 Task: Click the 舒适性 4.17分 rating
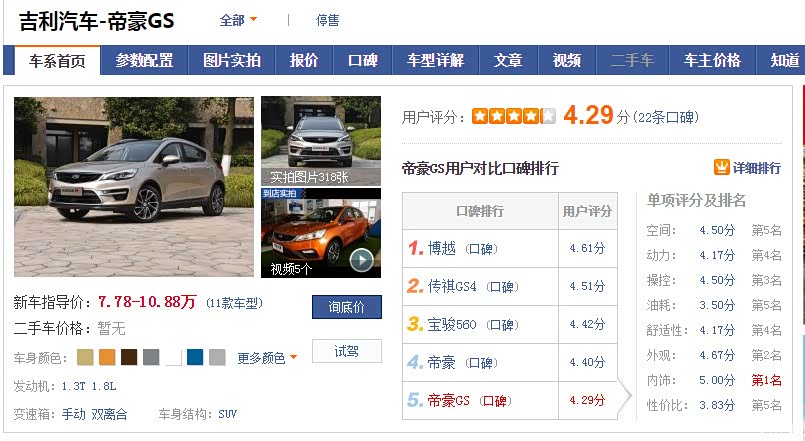(x=717, y=330)
